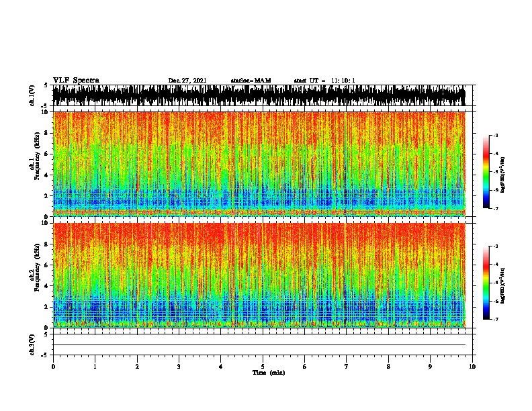Screen dimensions: 532x411
Task: Click the ch.2 frequency tick label "4"
Action: [x=46, y=286]
